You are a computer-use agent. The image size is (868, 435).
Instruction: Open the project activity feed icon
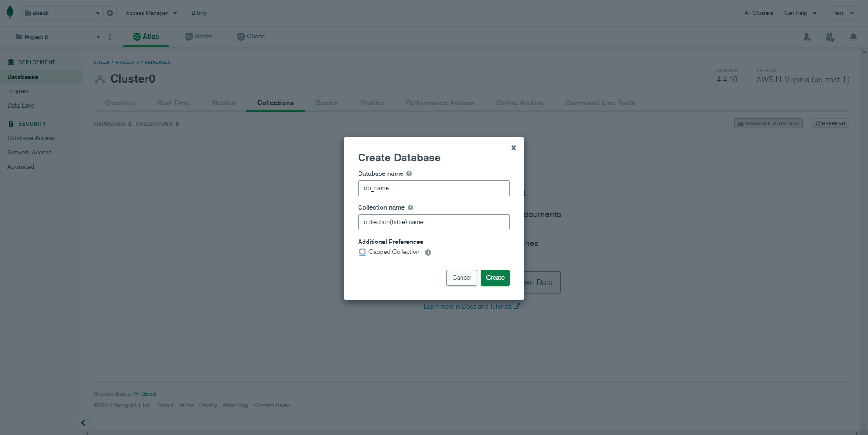pyautogui.click(x=830, y=37)
